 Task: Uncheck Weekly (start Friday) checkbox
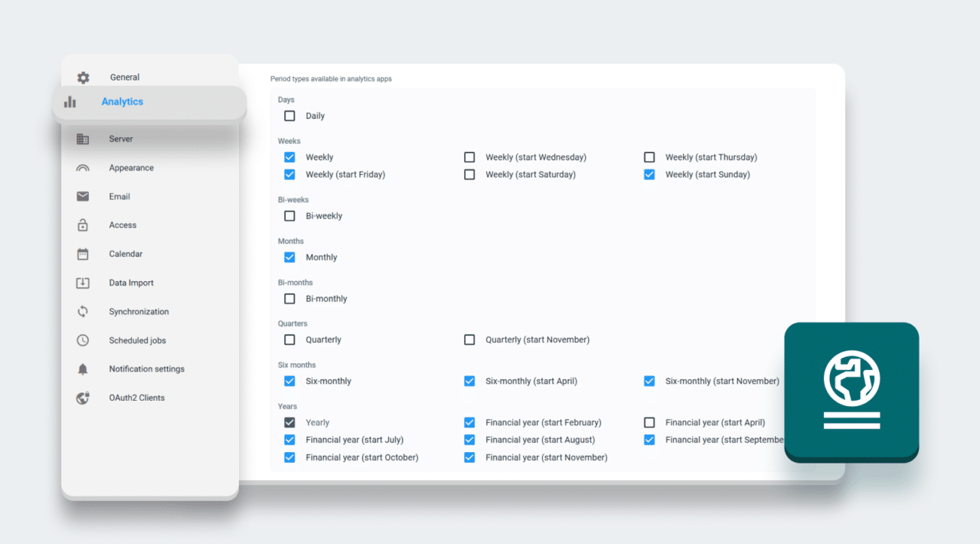coord(289,175)
